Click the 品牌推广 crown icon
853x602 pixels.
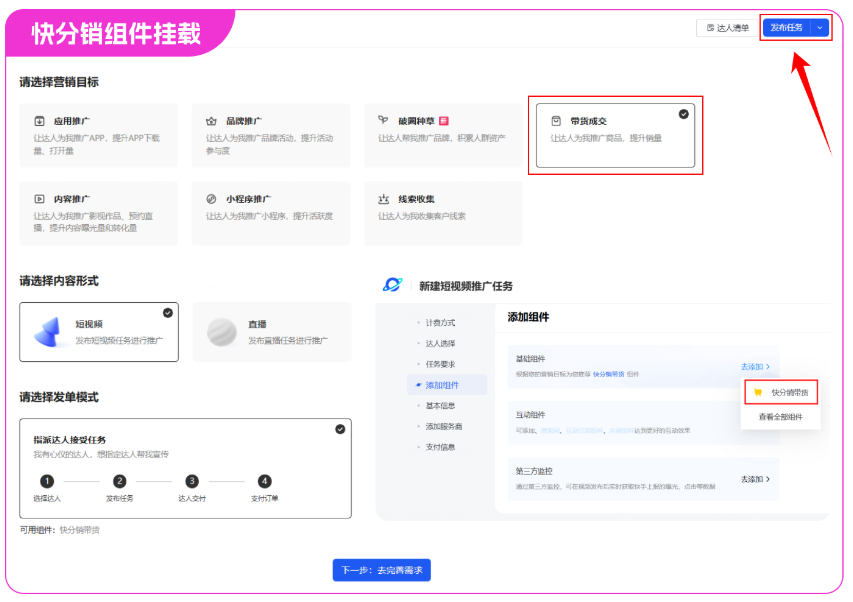click(212, 121)
